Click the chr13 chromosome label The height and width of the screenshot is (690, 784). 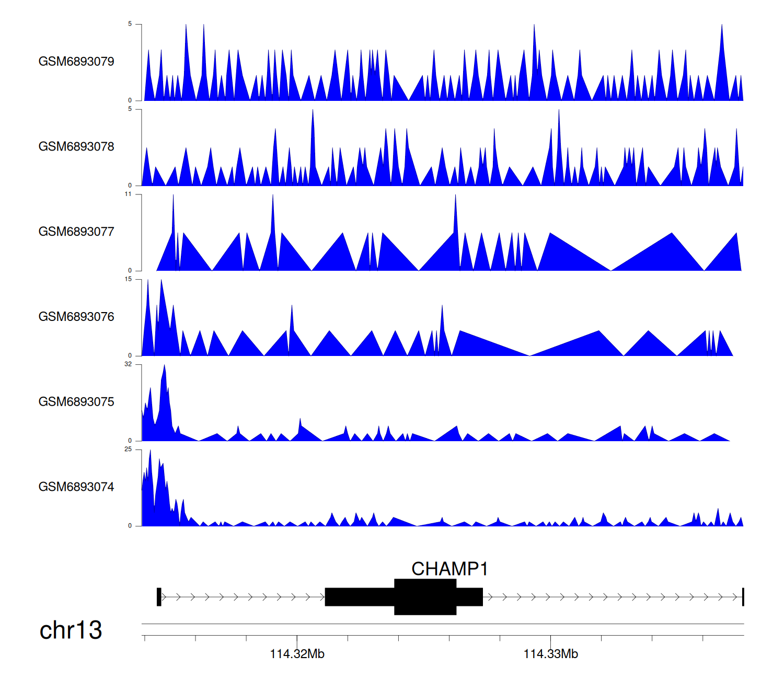(71, 630)
